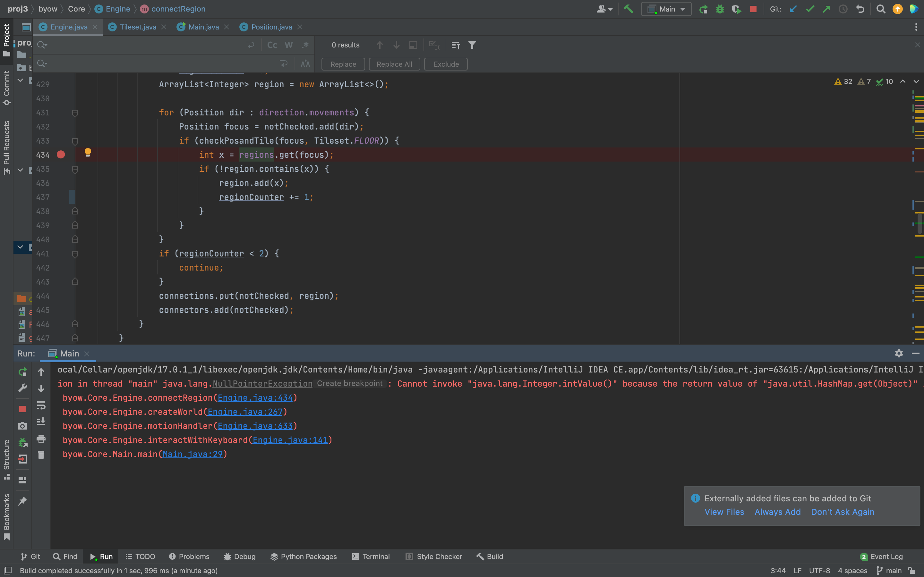Click the editor vertical scrollbar thumb

tap(920, 223)
